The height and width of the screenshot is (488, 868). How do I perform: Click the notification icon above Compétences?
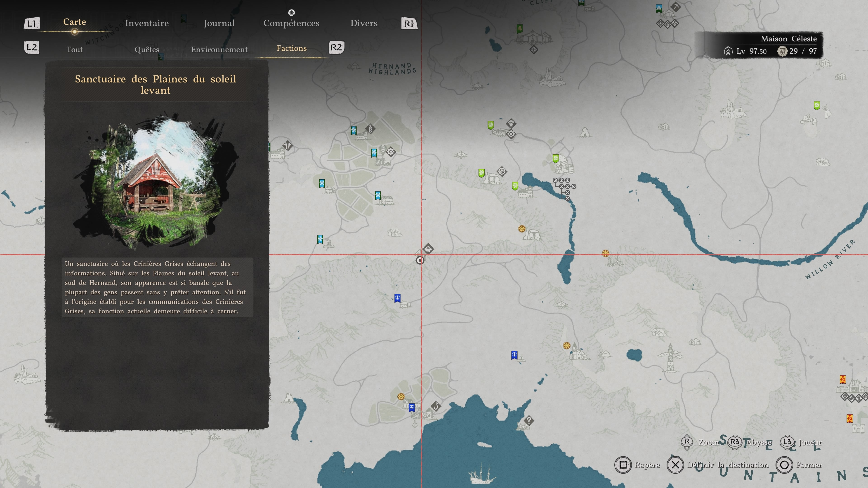[291, 12]
